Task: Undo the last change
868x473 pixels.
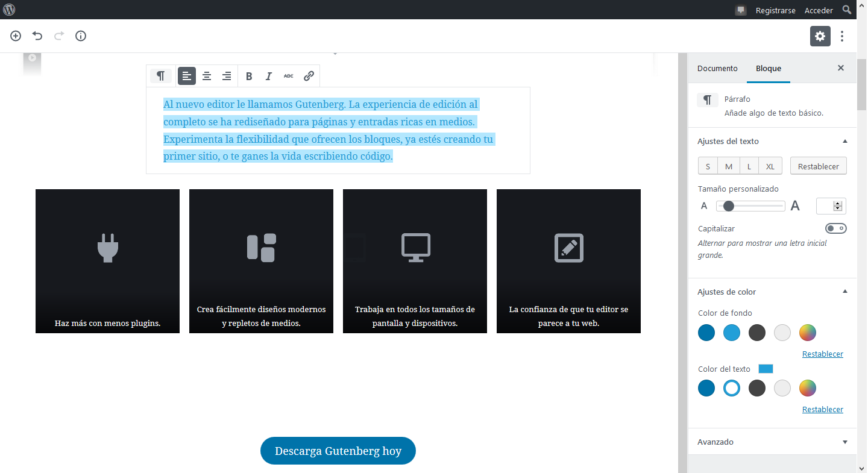Action: point(37,36)
